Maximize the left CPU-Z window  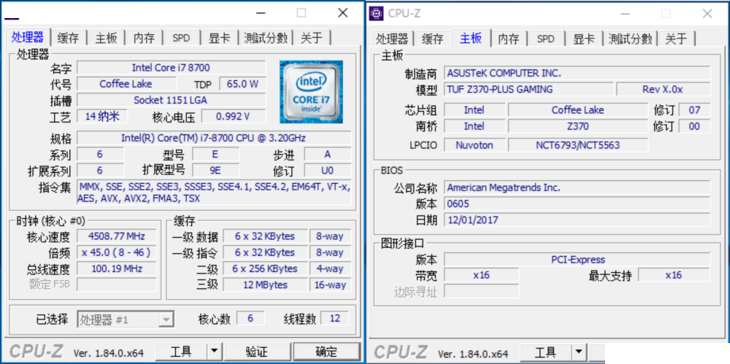[302, 13]
